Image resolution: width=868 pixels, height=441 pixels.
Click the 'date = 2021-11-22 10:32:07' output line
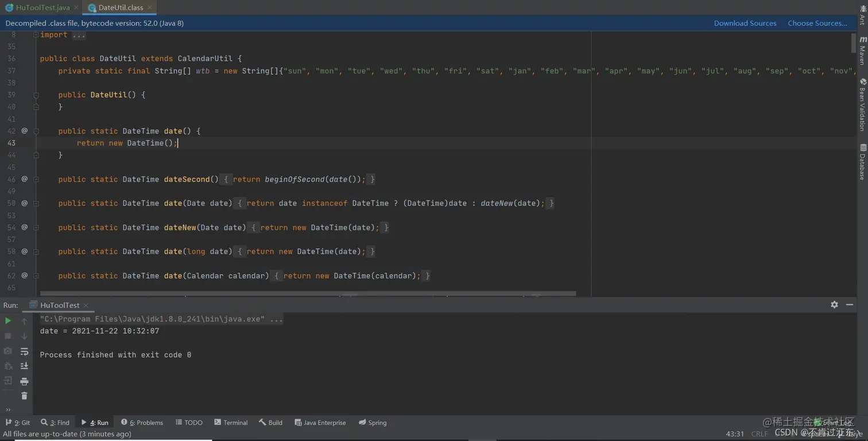coord(99,331)
